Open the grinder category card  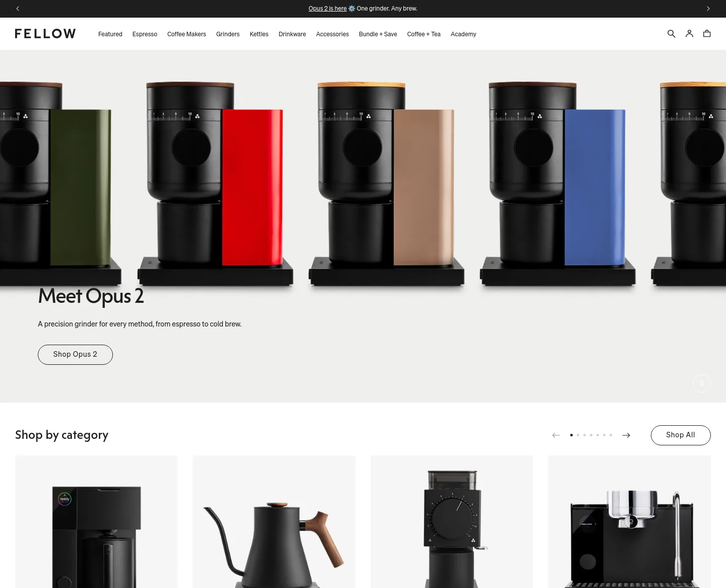click(452, 521)
